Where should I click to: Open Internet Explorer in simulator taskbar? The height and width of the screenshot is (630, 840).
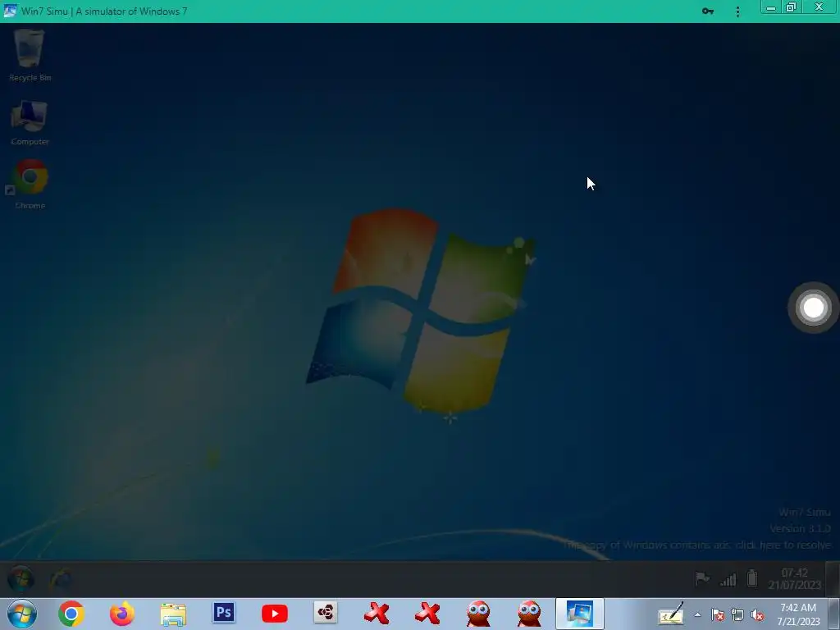61,578
